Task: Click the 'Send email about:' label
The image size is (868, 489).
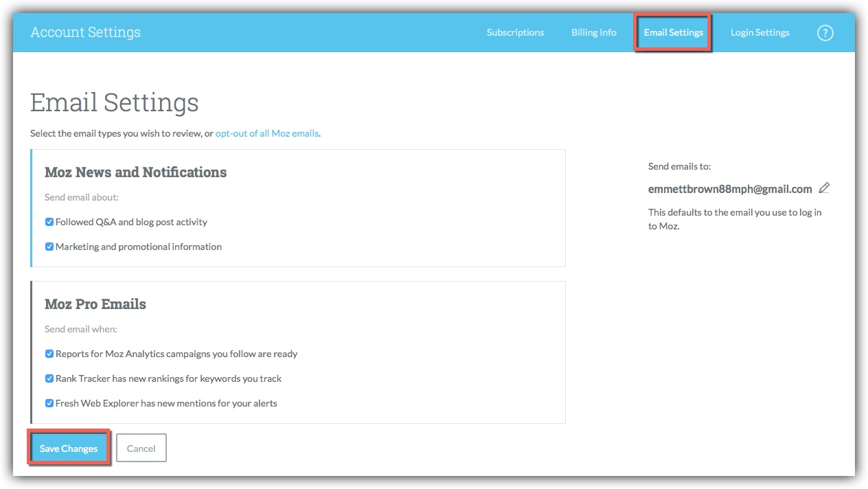Action: click(82, 197)
